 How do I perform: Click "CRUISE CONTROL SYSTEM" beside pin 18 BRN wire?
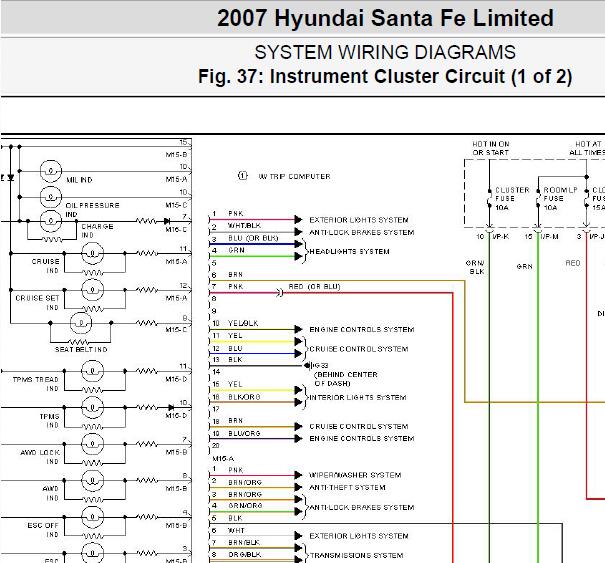click(x=358, y=426)
